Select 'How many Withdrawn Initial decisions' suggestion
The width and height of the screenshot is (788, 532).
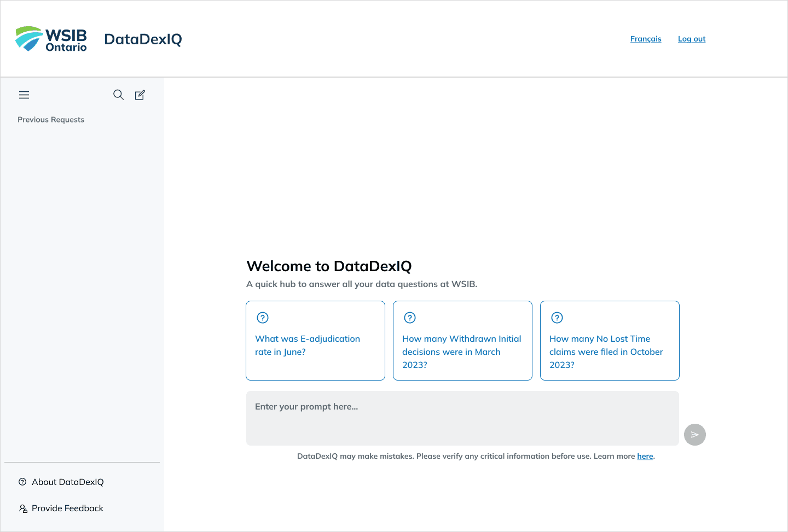click(462, 341)
